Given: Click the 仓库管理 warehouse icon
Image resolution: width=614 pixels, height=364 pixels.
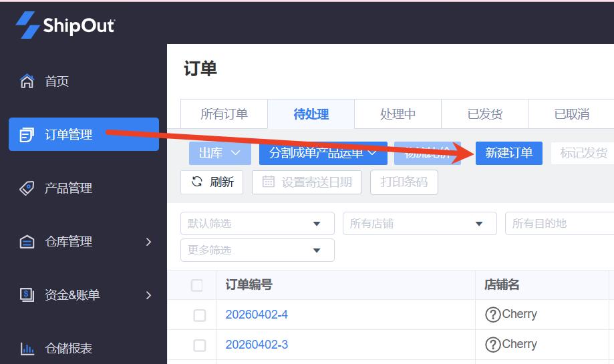Looking at the screenshot, I should click(x=27, y=242).
